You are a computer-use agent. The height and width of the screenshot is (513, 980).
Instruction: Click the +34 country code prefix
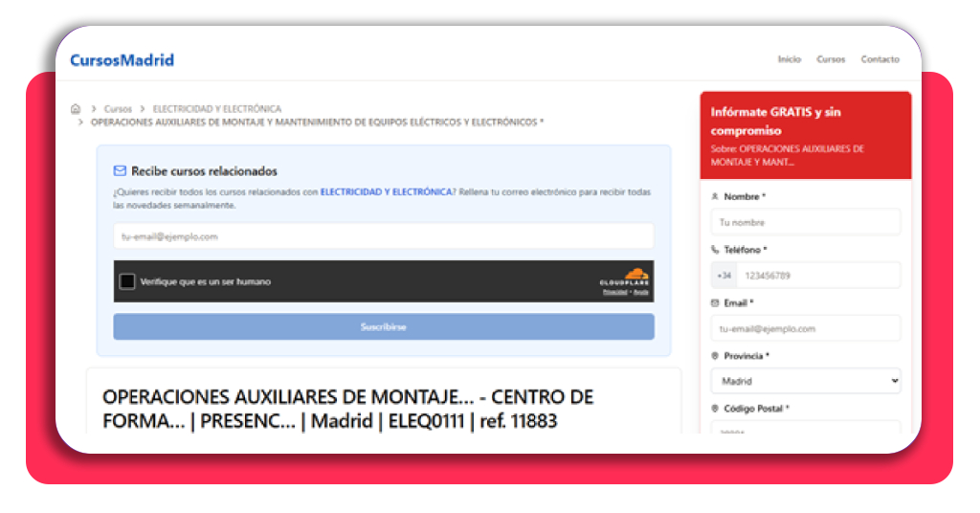(724, 275)
